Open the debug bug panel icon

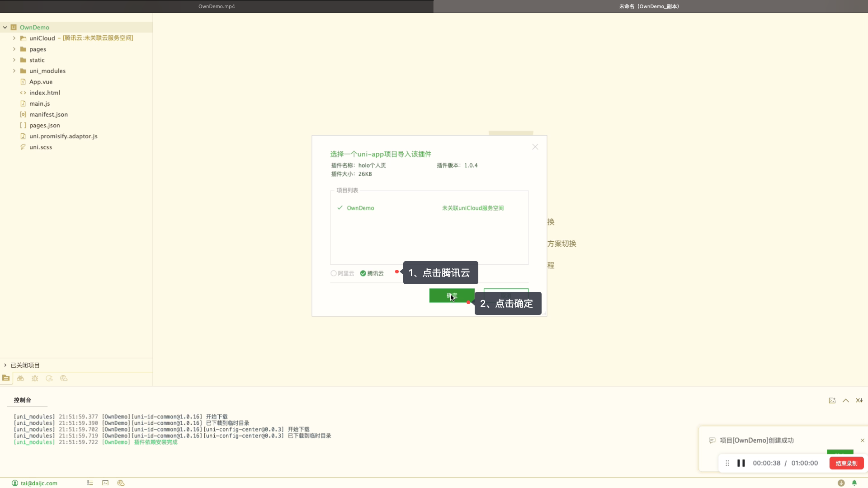(x=35, y=378)
